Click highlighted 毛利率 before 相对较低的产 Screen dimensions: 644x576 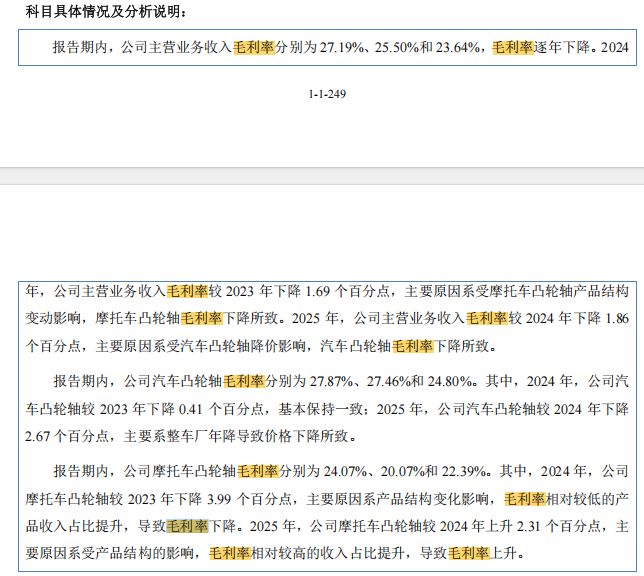click(525, 499)
